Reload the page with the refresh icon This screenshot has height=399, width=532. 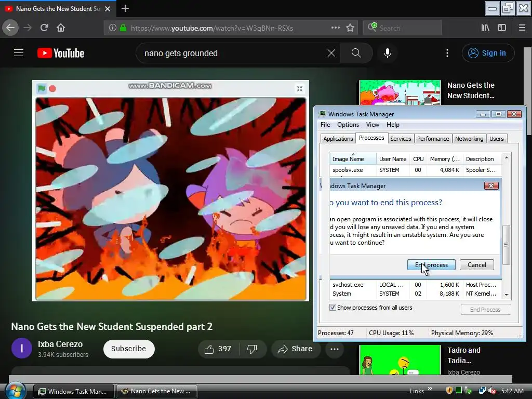click(x=44, y=28)
